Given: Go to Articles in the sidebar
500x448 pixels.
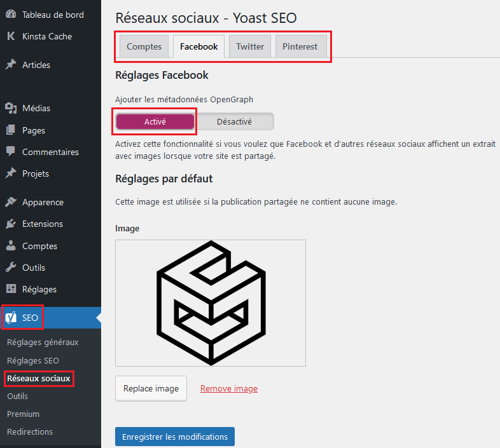Looking at the screenshot, I should [x=36, y=65].
